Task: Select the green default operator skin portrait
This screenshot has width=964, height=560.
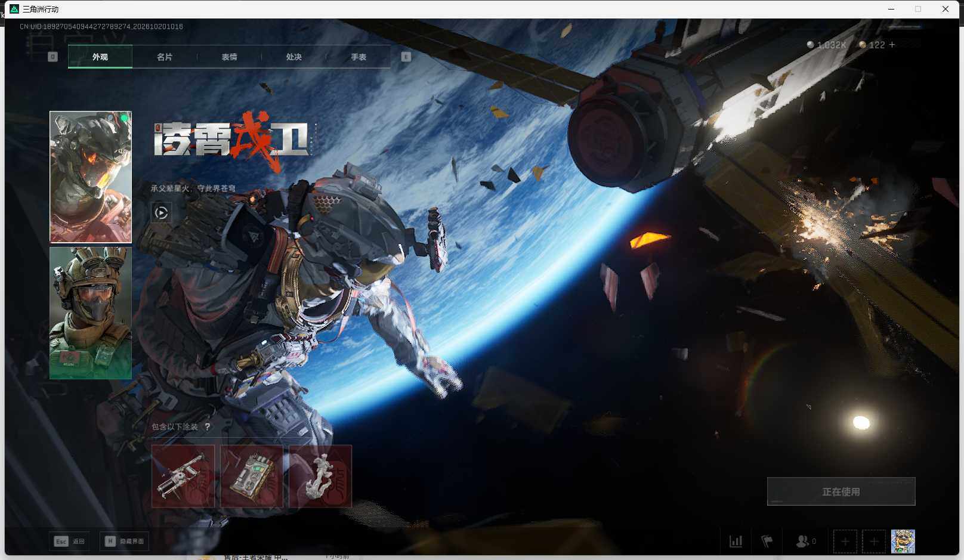Action: point(91,313)
